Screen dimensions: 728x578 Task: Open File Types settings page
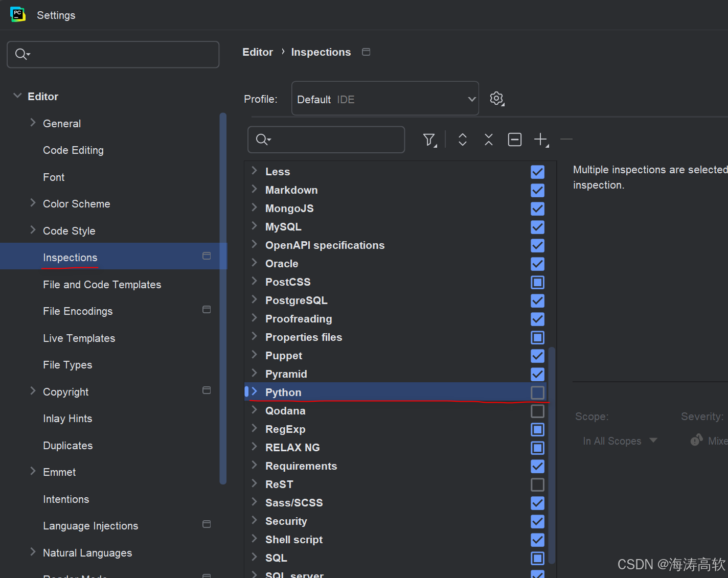click(x=67, y=365)
